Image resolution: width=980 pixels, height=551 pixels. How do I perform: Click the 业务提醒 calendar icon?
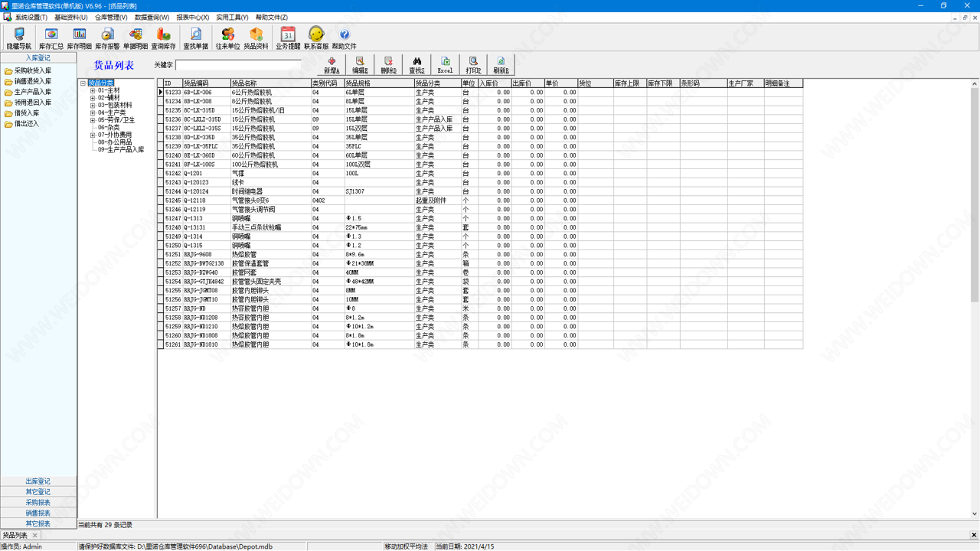click(x=288, y=38)
